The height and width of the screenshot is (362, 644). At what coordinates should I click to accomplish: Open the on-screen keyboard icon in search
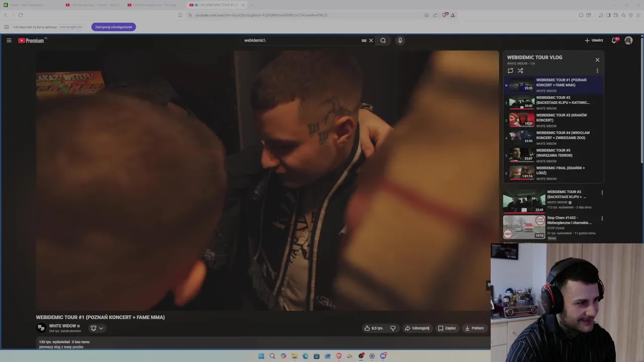pyautogui.click(x=364, y=40)
